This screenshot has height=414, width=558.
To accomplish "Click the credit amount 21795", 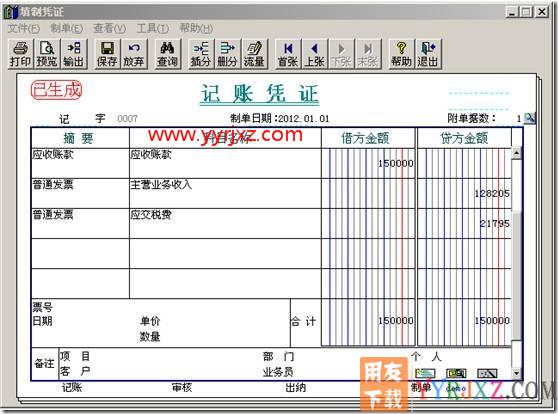I will (495, 224).
